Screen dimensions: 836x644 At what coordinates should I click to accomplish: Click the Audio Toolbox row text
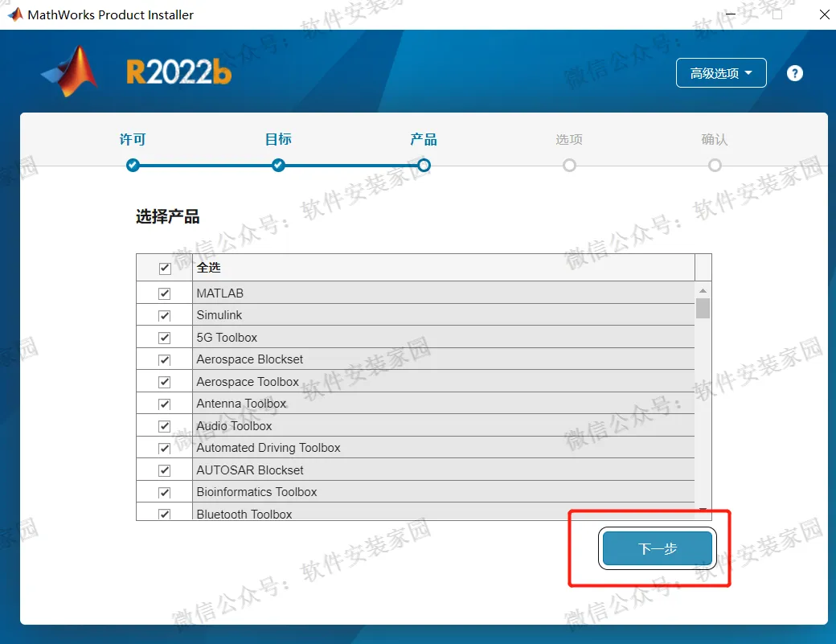pyautogui.click(x=234, y=426)
